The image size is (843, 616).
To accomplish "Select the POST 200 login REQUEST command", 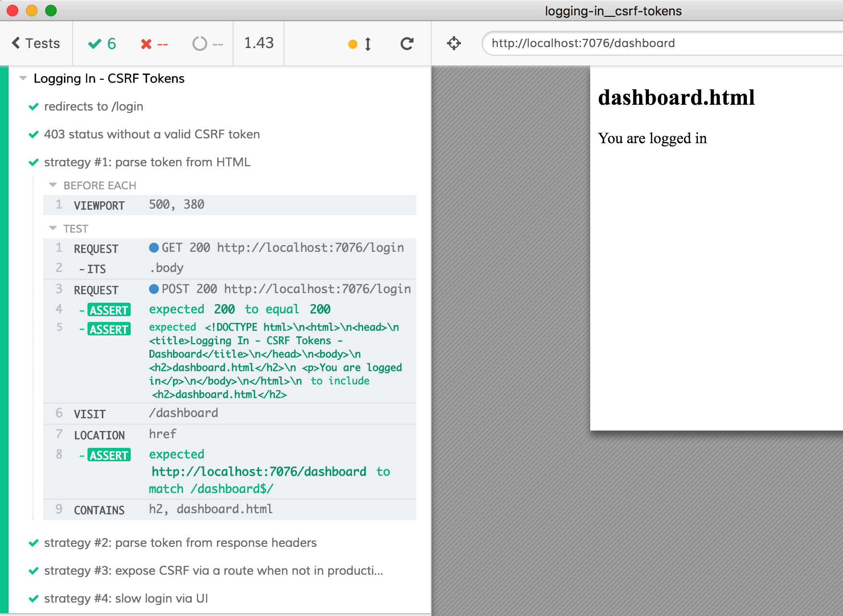I will [230, 290].
